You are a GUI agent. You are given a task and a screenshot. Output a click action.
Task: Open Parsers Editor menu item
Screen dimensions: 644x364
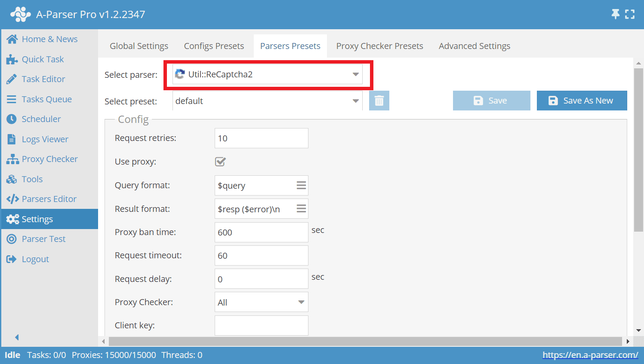49,199
